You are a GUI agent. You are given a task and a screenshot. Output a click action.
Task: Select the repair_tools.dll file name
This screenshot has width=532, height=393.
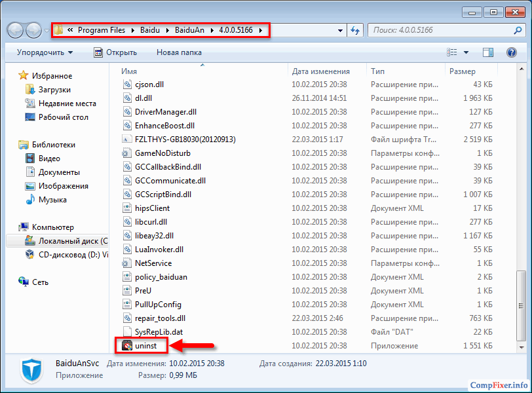[x=160, y=318]
